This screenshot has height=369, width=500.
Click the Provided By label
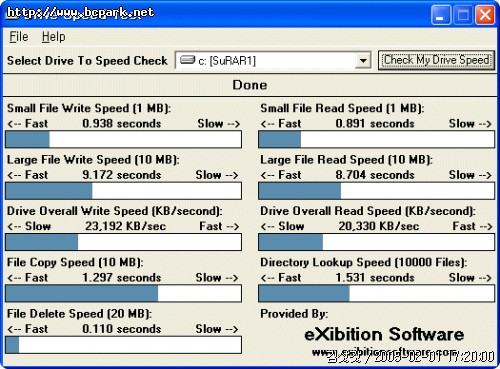point(294,314)
